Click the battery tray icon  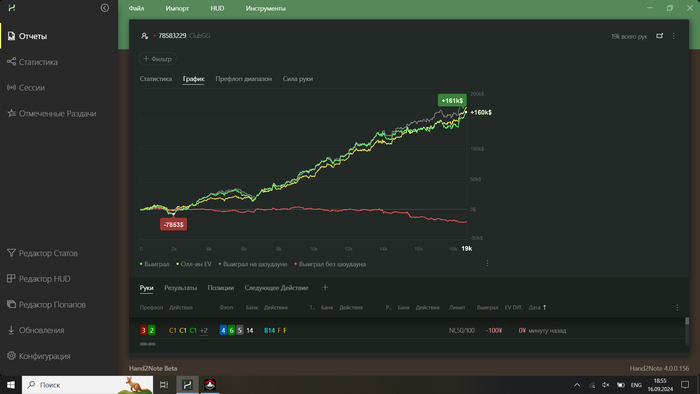[621, 385]
